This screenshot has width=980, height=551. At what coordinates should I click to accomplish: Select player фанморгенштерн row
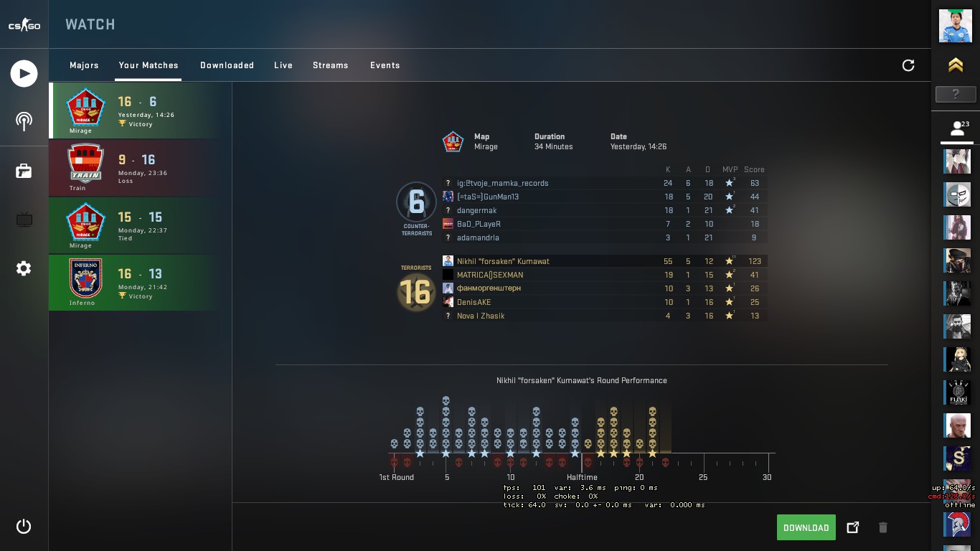(x=604, y=288)
